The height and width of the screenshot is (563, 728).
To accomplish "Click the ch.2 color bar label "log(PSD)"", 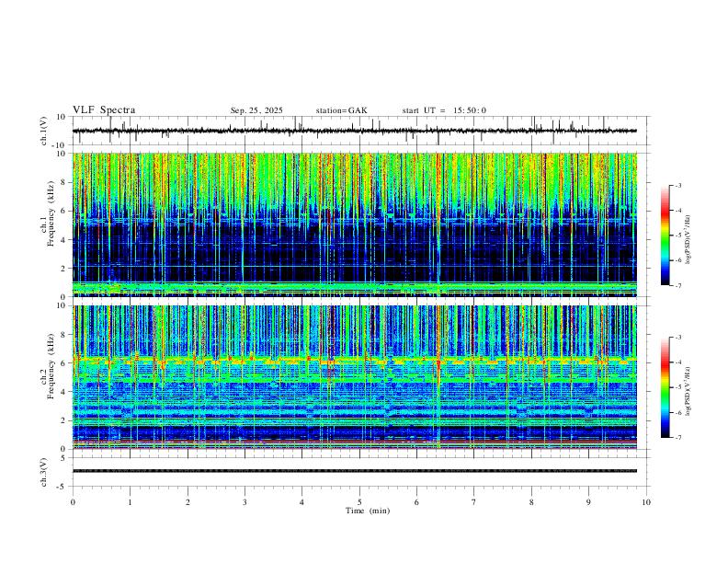I will (688, 391).
